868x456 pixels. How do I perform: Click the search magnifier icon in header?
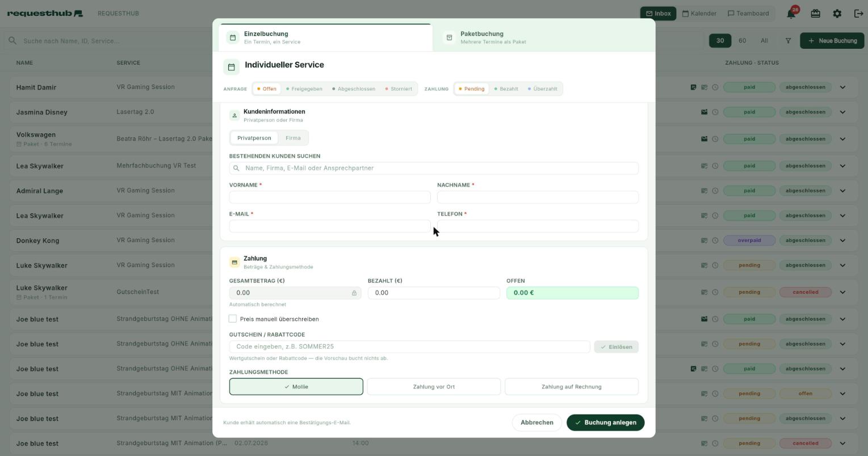coord(12,41)
